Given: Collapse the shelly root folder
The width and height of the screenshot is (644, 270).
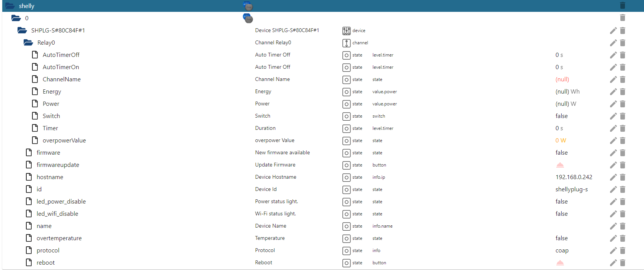Looking at the screenshot, I should click(x=10, y=6).
